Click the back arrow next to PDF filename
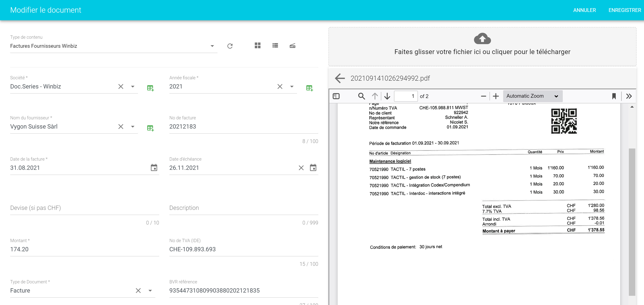 coord(340,78)
